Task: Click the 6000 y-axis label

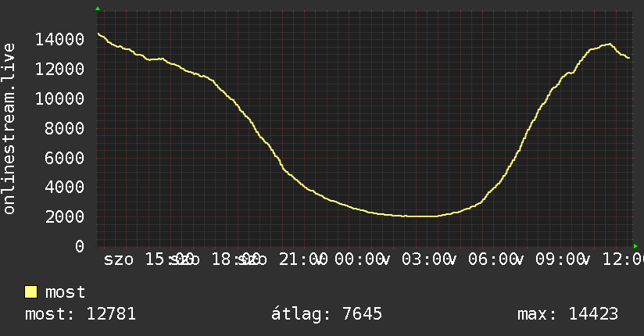Action: pos(65,158)
